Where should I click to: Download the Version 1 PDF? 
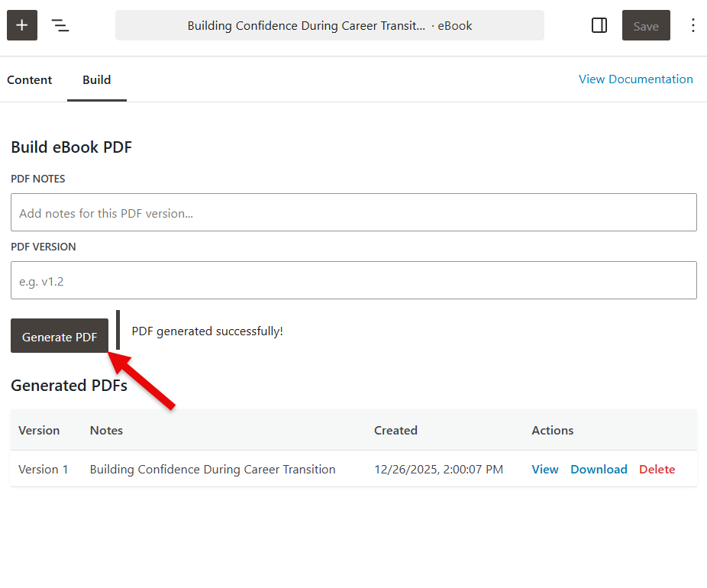[599, 469]
